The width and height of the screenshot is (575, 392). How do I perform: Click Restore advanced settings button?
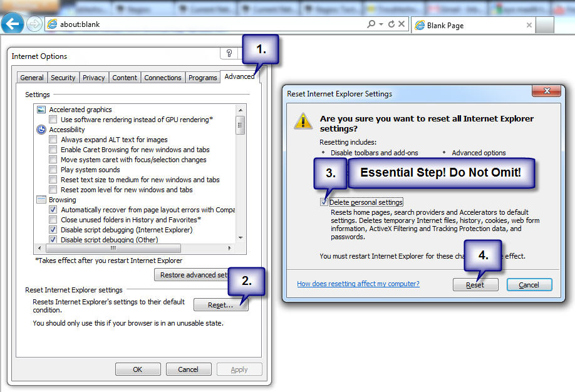click(x=192, y=275)
